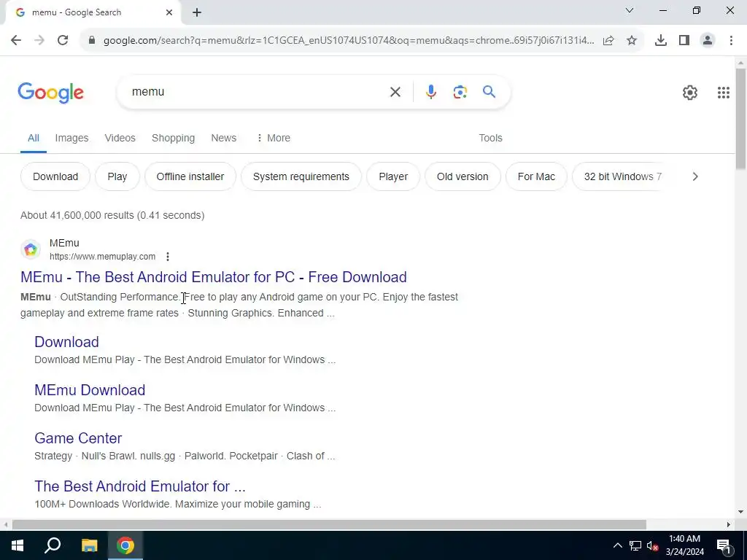The width and height of the screenshot is (747, 560).
Task: Go back with the browser back arrow
Action: [16, 41]
